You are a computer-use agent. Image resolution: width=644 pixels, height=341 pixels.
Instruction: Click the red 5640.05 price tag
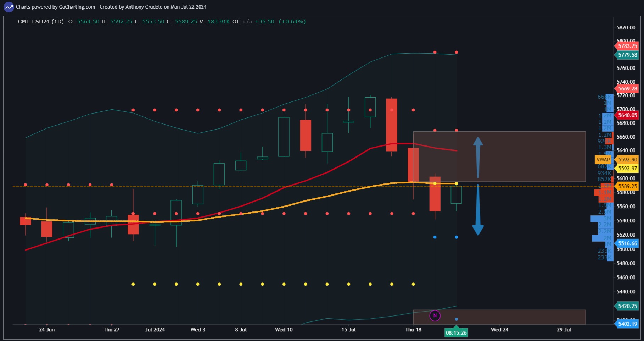click(626, 115)
